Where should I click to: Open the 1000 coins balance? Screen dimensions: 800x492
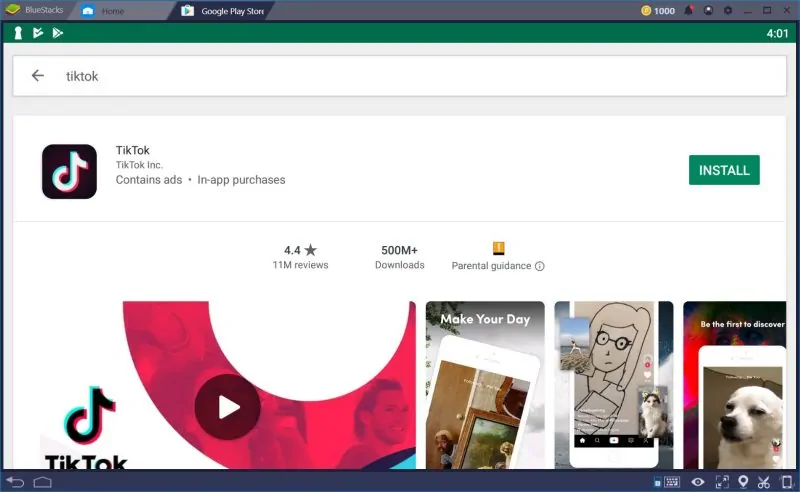click(x=658, y=11)
